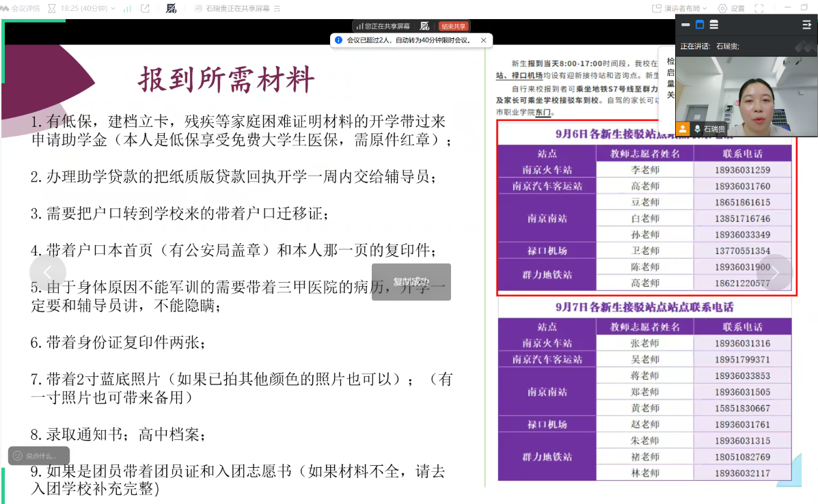Image resolution: width=818 pixels, height=504 pixels.
Task: Open the network signal quality indicator
Action: [x=126, y=9]
